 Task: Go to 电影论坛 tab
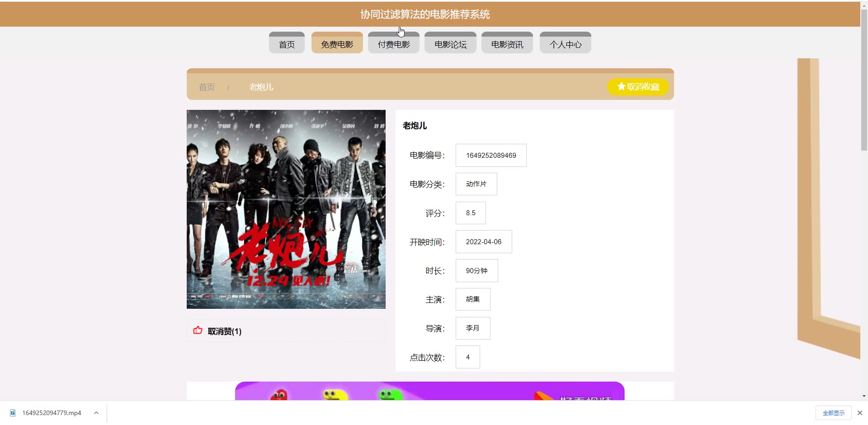pyautogui.click(x=450, y=43)
